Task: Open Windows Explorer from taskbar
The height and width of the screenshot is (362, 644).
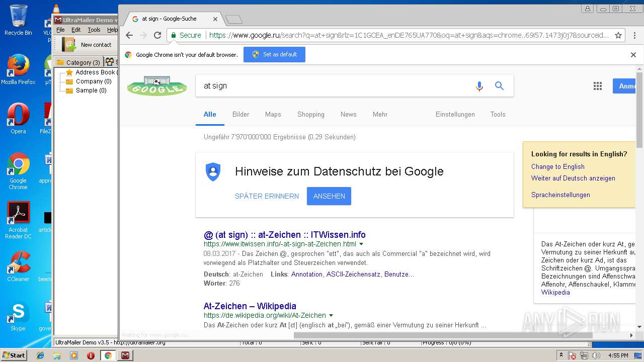Action: [x=57, y=355]
